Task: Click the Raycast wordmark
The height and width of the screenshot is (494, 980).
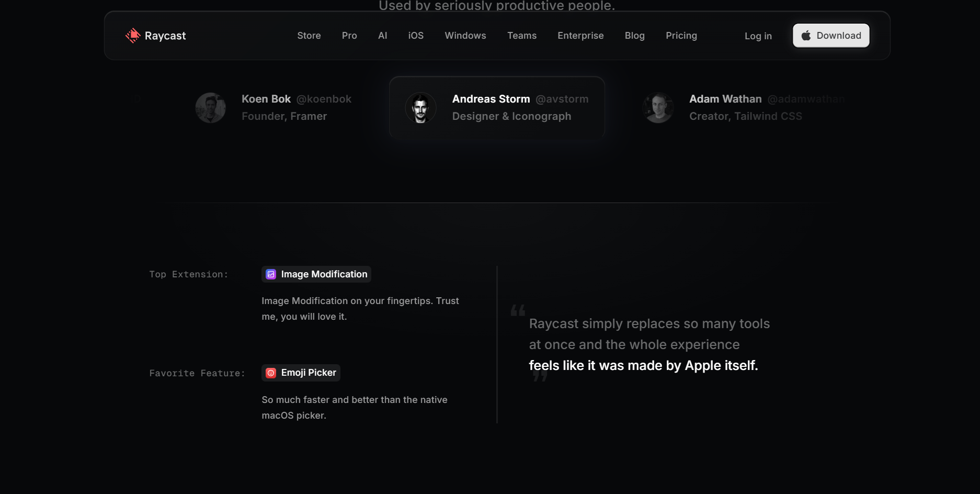Action: (165, 36)
